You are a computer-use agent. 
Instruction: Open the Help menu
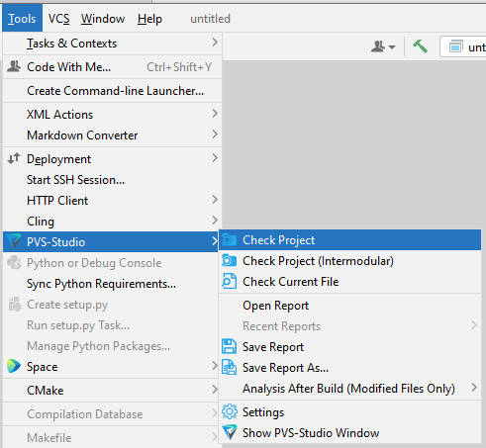coord(149,19)
